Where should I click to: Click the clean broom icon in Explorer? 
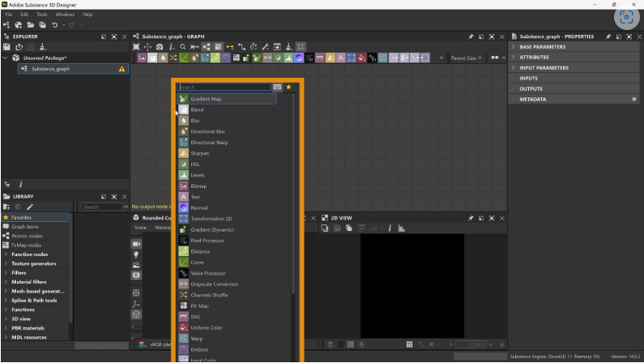pos(43,47)
